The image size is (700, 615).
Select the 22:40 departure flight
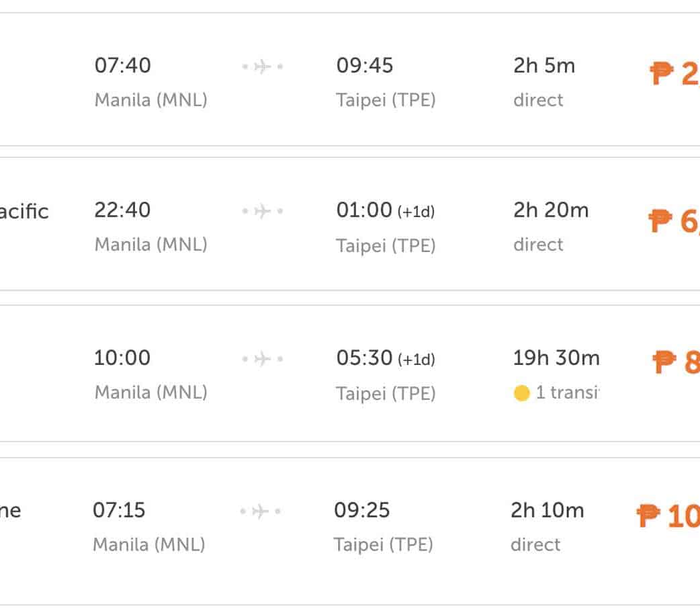(x=123, y=210)
